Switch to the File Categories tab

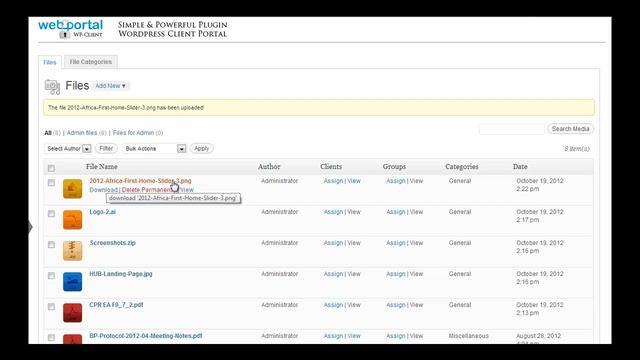(x=91, y=62)
